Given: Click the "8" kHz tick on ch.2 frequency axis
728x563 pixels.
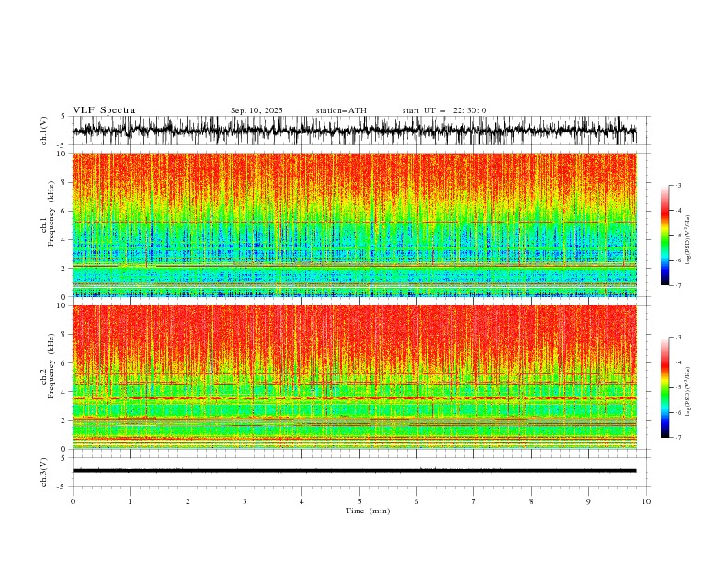Looking at the screenshot, I should 65,334.
